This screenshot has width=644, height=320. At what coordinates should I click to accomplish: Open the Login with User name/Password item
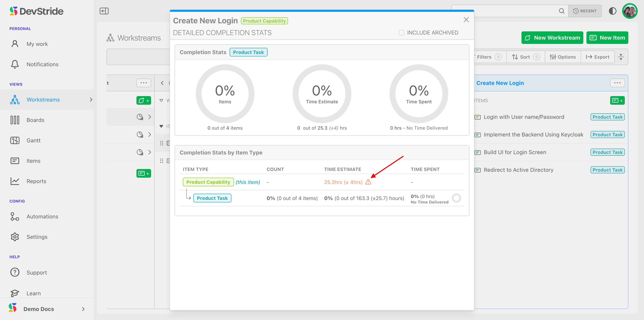(524, 117)
